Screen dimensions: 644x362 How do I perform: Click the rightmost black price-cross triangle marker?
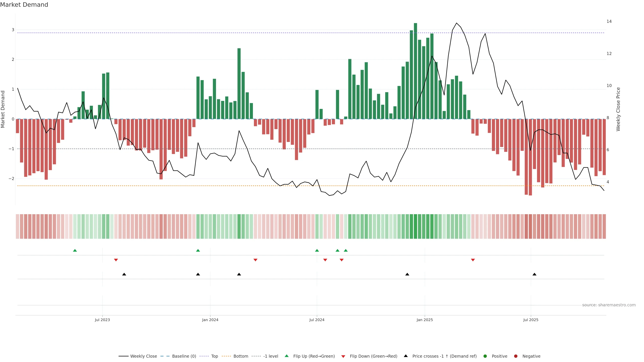point(534,274)
